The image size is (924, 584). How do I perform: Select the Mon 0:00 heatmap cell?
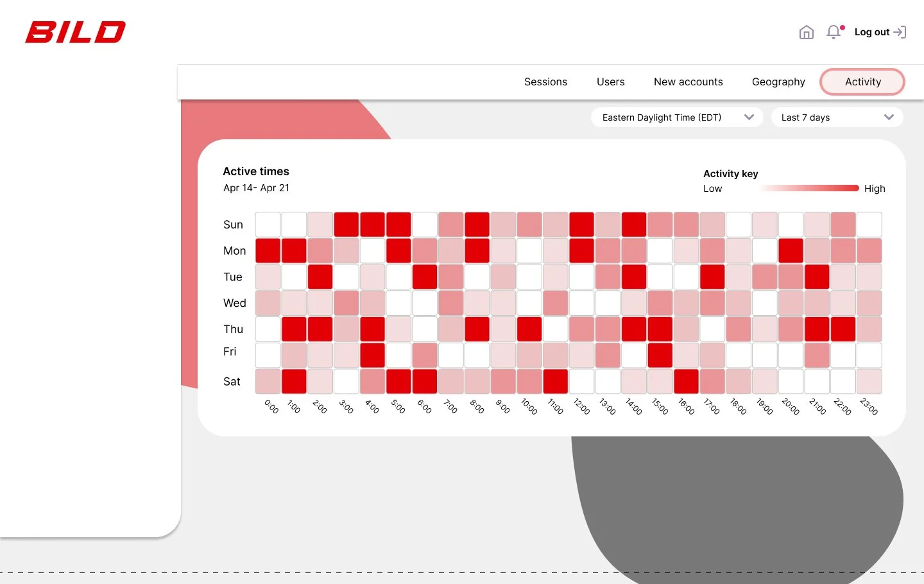click(x=268, y=251)
